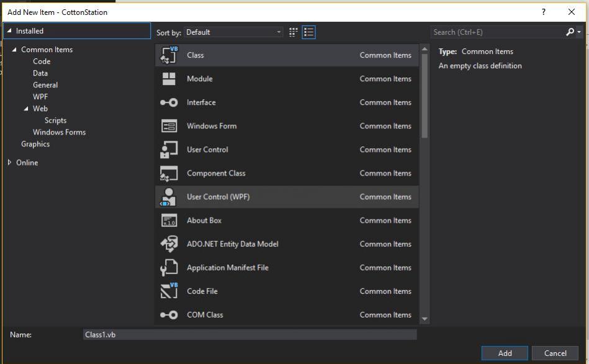Focus the Search (Ctrl+E) box
This screenshot has height=364, width=589.
pyautogui.click(x=497, y=32)
